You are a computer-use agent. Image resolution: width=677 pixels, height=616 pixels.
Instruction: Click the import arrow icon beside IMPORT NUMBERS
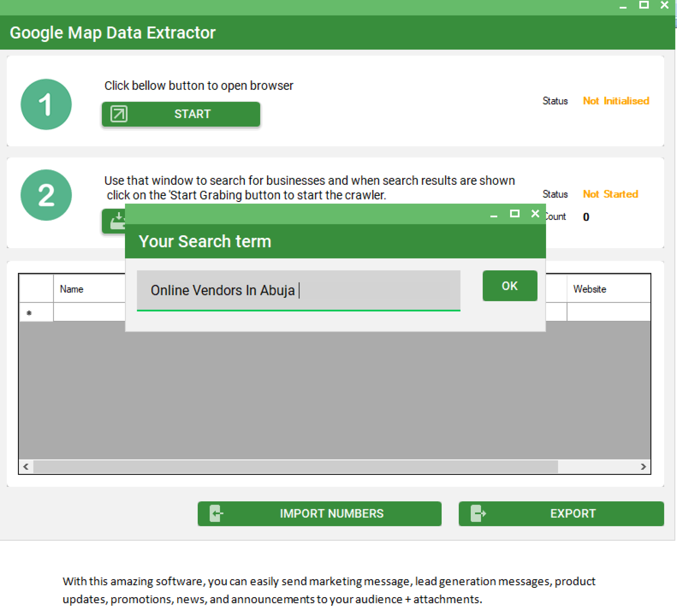point(217,513)
